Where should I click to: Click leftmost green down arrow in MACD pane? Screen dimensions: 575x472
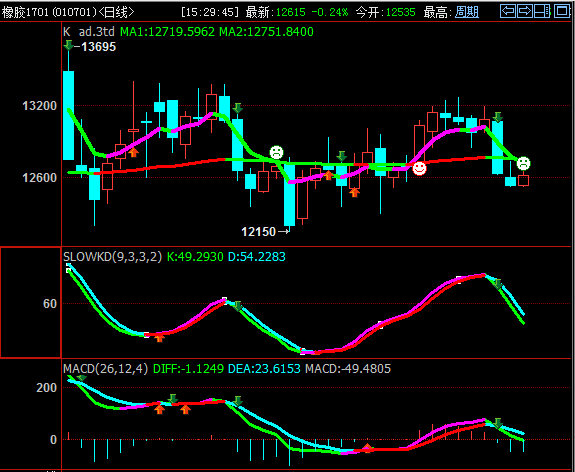point(81,378)
